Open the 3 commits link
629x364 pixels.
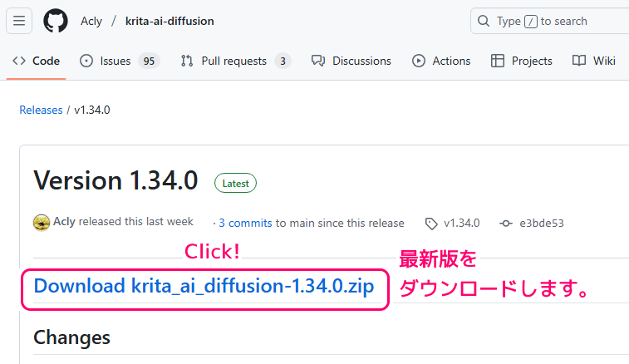[245, 223]
